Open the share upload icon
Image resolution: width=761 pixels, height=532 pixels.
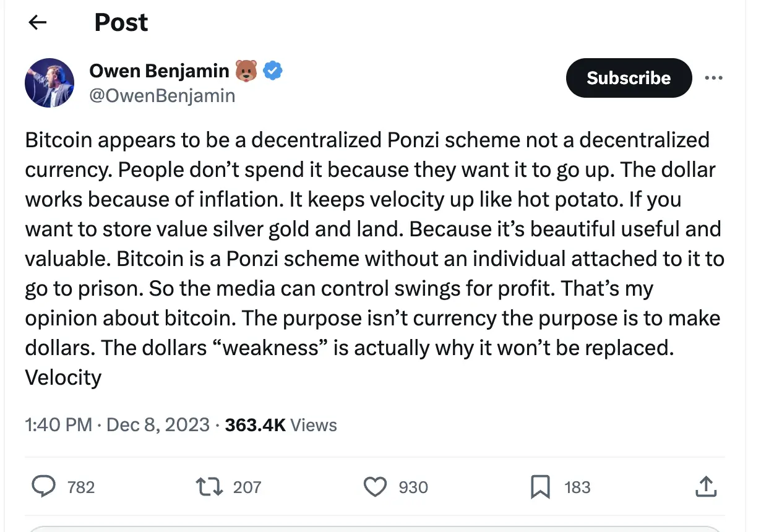(x=706, y=487)
